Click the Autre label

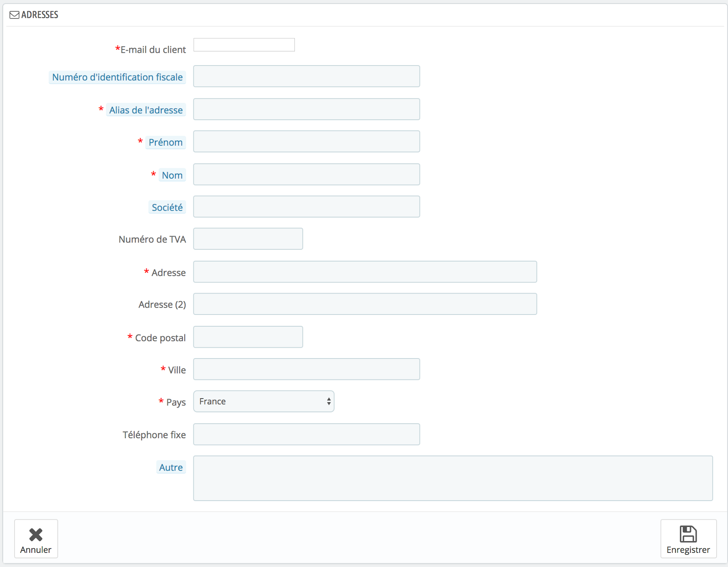pos(171,467)
